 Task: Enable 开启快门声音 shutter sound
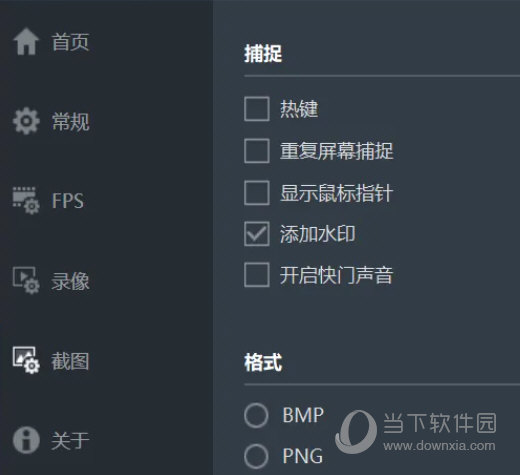click(x=257, y=275)
